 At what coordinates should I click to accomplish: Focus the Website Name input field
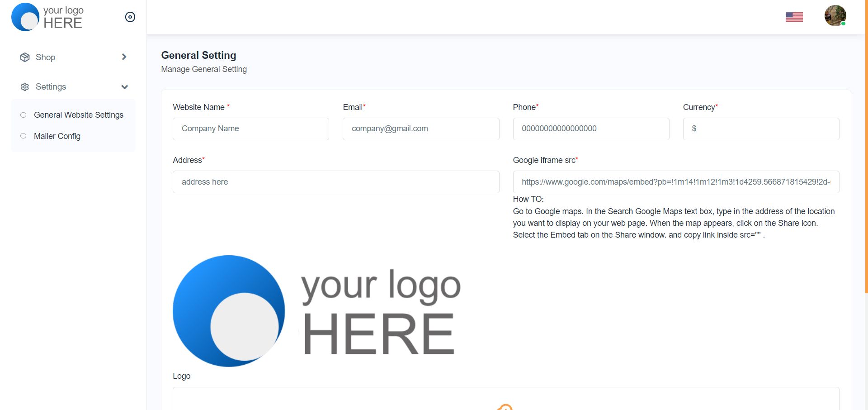[251, 129]
